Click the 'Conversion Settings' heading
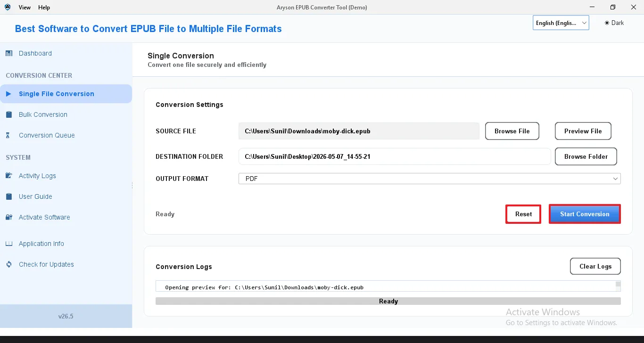This screenshot has height=343, width=644. pos(190,105)
